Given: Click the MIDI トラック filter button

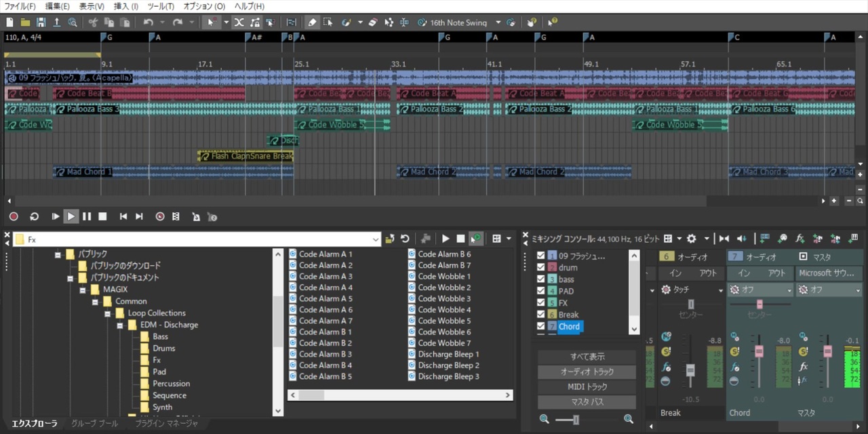Looking at the screenshot, I should pos(587,387).
